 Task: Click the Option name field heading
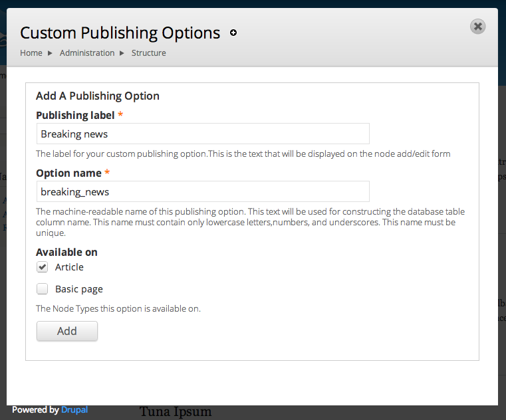pyautogui.click(x=68, y=173)
